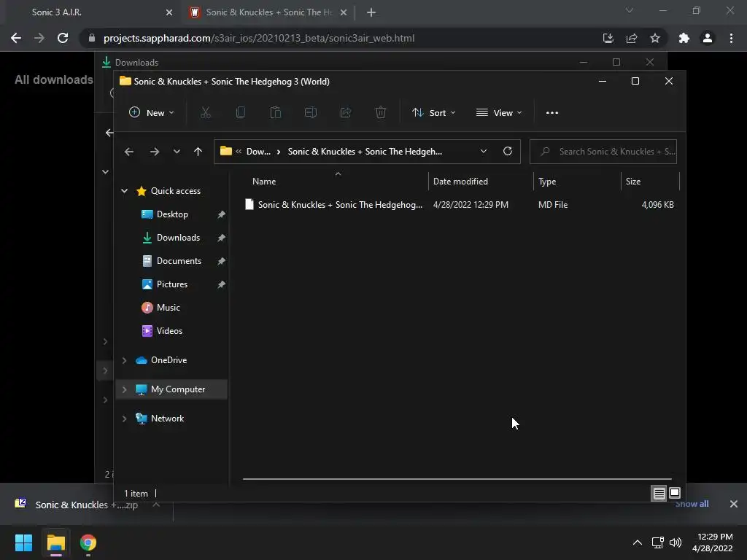Sort by Type column header
Image resolution: width=747 pixels, height=560 pixels.
pyautogui.click(x=578, y=182)
